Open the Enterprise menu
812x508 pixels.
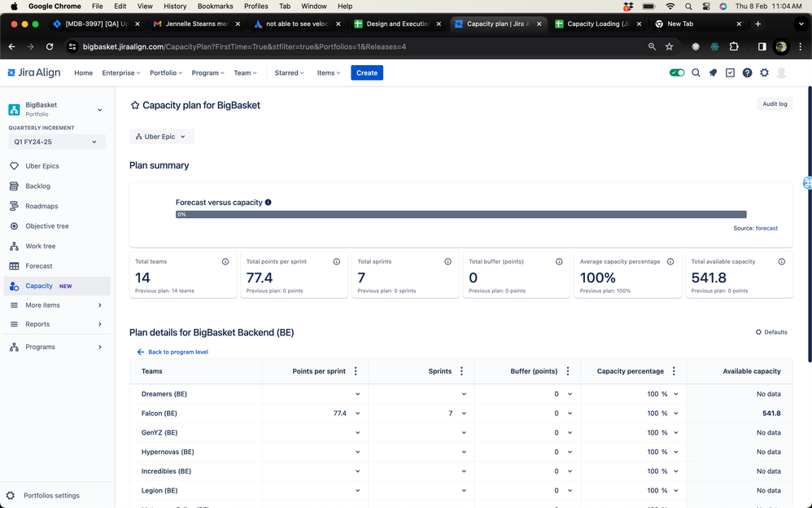[x=121, y=73]
